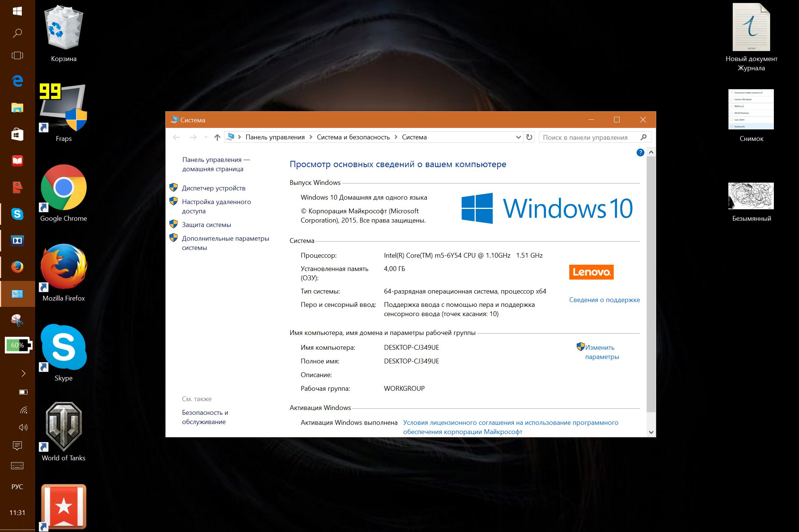Open Диспетчер устройств
Screen dimensions: 799x532
coord(213,188)
